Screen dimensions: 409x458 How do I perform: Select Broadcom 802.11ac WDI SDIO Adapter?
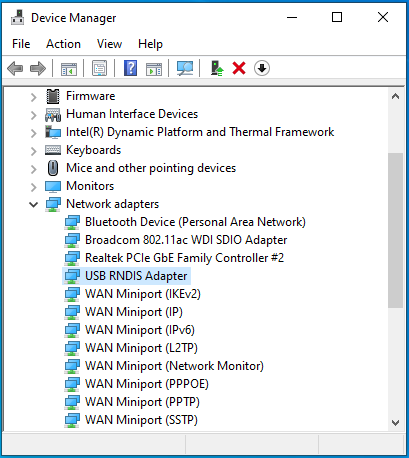(186, 240)
